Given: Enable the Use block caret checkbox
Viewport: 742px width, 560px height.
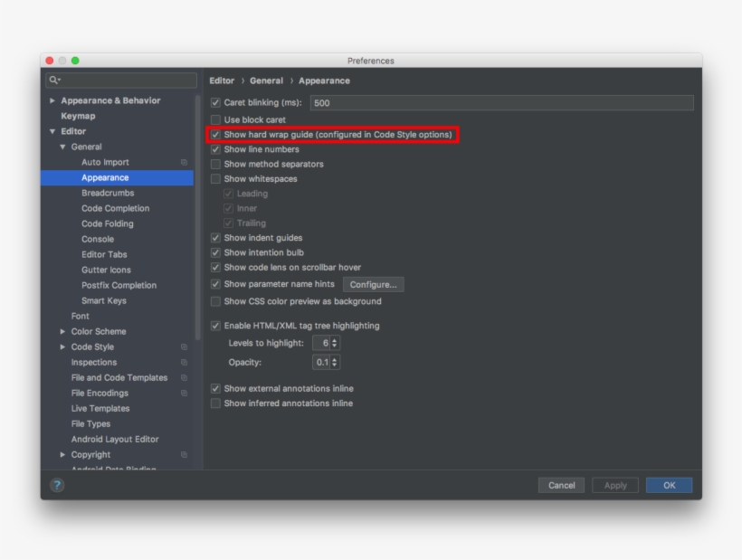Looking at the screenshot, I should coord(215,119).
